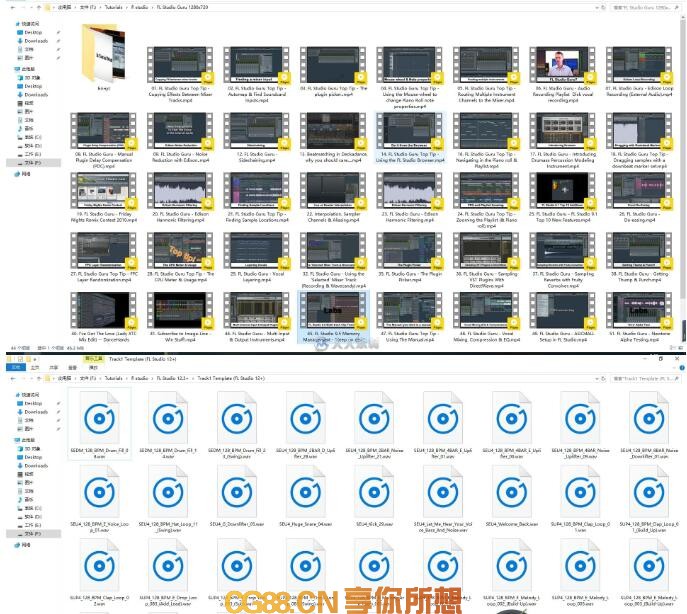
Task: Open address bar history dropdown in Track1 Template window
Action: pyautogui.click(x=597, y=378)
